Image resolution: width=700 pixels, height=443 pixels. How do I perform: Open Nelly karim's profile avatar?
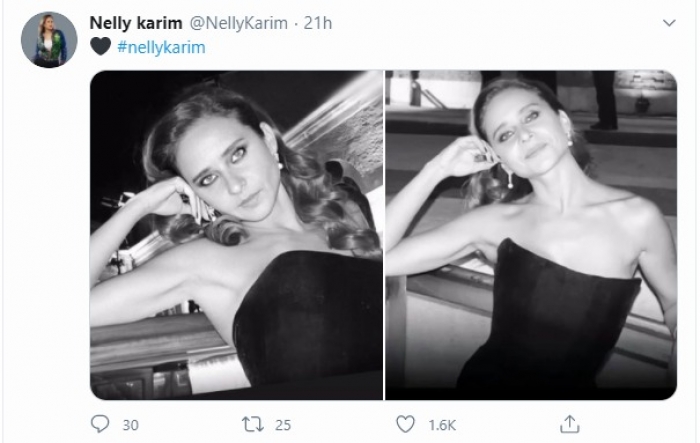pos(48,40)
